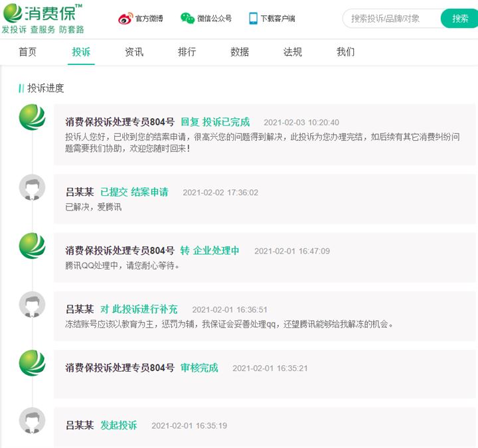Click the timestamp 2021-02-01 16:36:51

coord(230,310)
